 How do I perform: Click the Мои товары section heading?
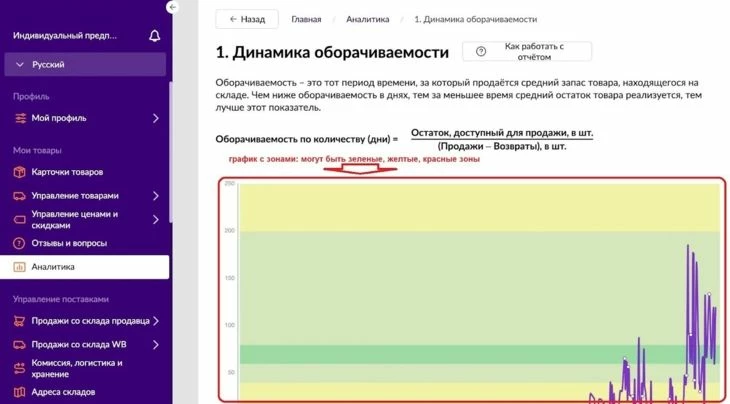(37, 150)
